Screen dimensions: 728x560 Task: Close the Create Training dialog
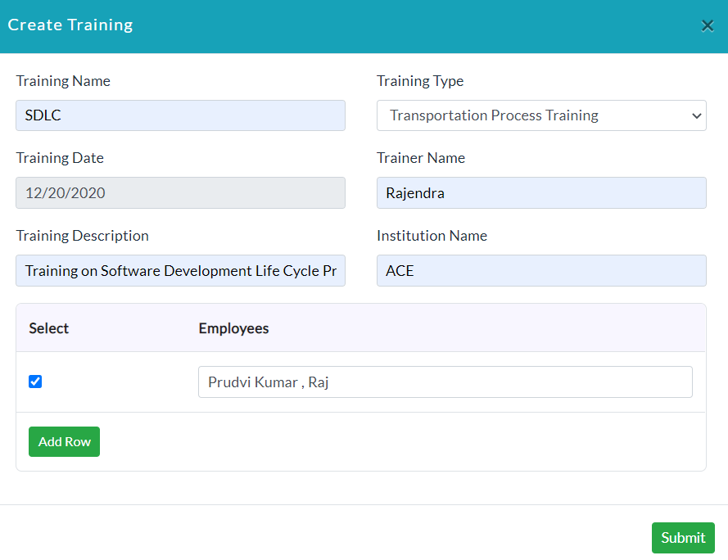coord(707,26)
